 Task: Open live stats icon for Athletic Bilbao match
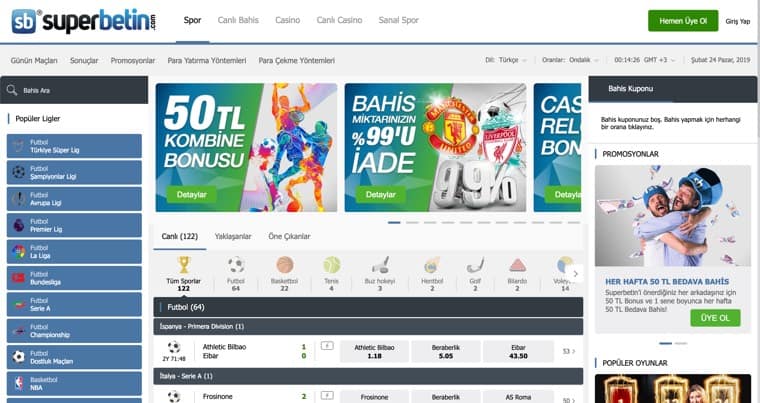coord(327,346)
